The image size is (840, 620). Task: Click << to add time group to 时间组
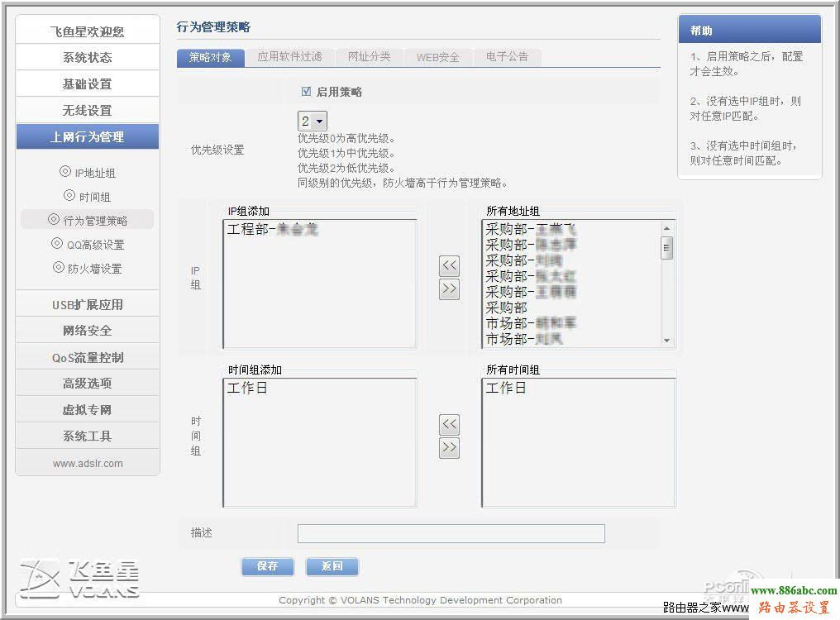(x=449, y=424)
